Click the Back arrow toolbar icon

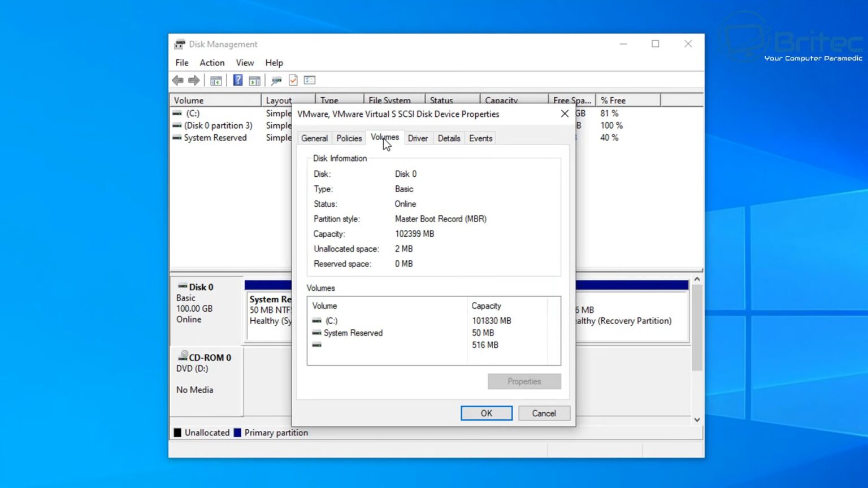coord(178,80)
